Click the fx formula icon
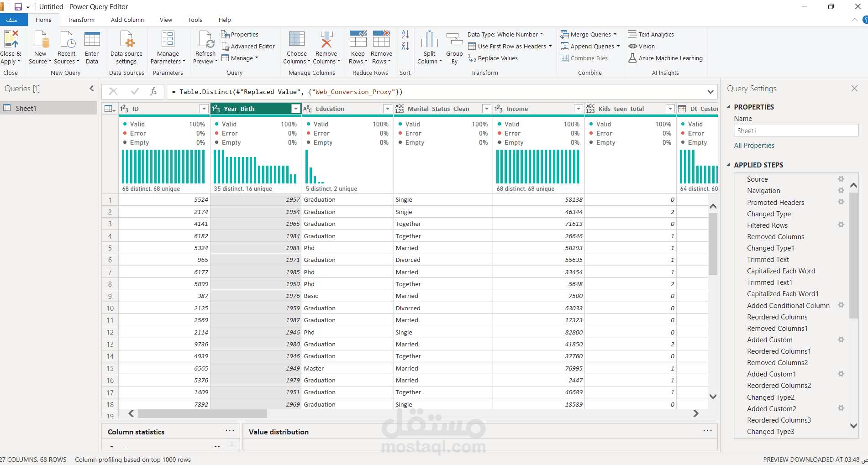The image size is (868, 465). coord(154,92)
